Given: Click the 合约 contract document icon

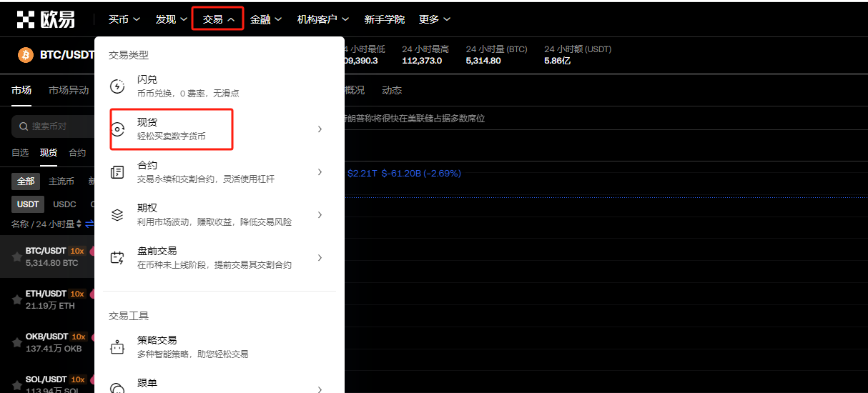Looking at the screenshot, I should coord(117,172).
